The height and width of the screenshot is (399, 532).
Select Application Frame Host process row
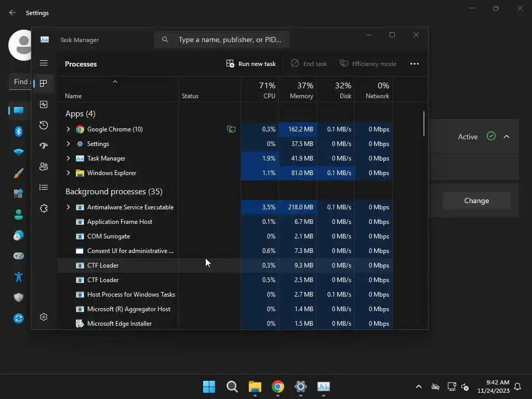(225, 222)
